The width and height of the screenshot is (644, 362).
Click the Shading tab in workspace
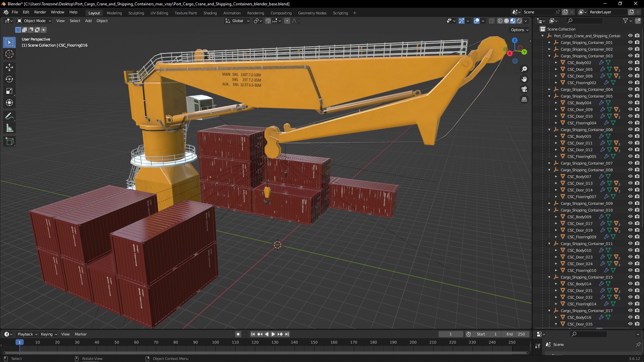(x=210, y=12)
